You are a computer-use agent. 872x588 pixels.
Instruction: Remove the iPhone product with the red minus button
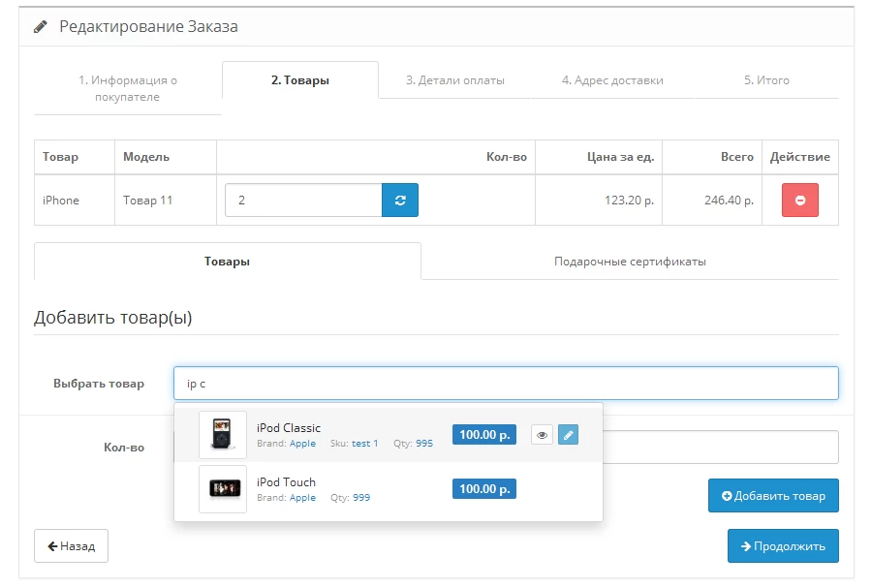point(799,201)
